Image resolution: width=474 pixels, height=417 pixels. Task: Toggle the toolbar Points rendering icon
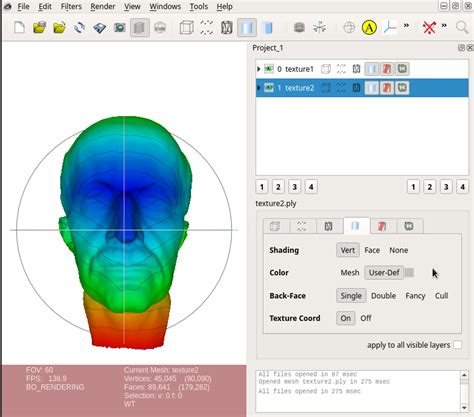click(207, 27)
